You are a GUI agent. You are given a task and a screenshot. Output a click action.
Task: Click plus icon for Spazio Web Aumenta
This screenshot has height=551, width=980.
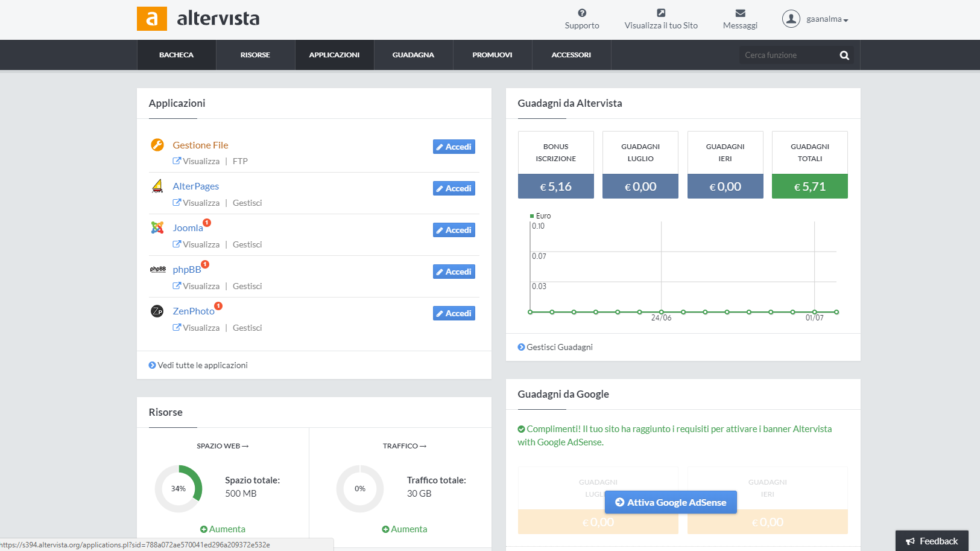204,529
